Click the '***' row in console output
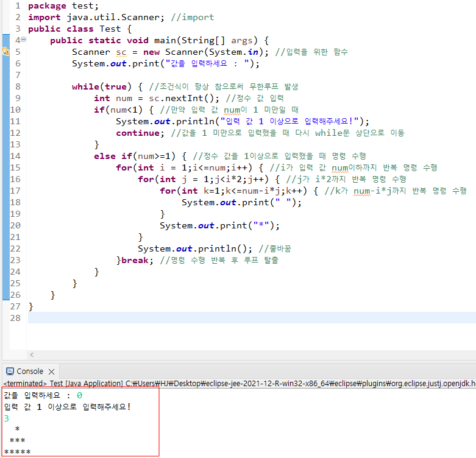The width and height of the screenshot is (476, 458). point(17,440)
